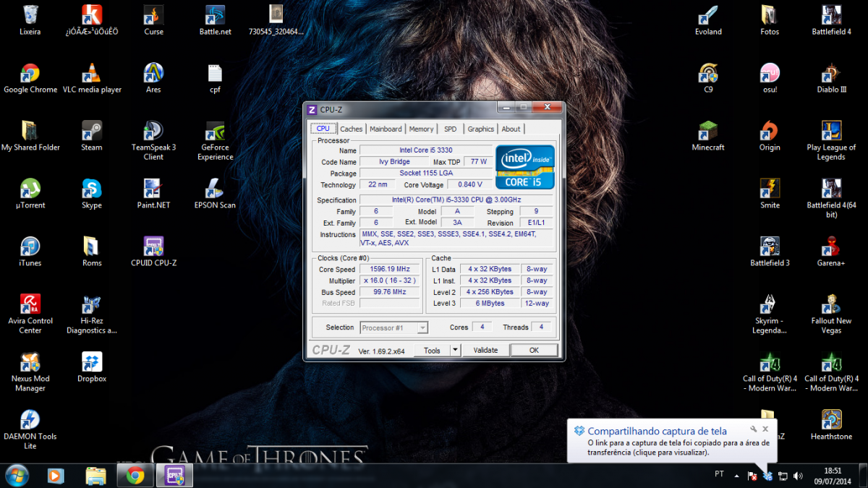This screenshot has width=868, height=488.
Task: Open Windows Explorer from the taskbar
Action: 95,475
